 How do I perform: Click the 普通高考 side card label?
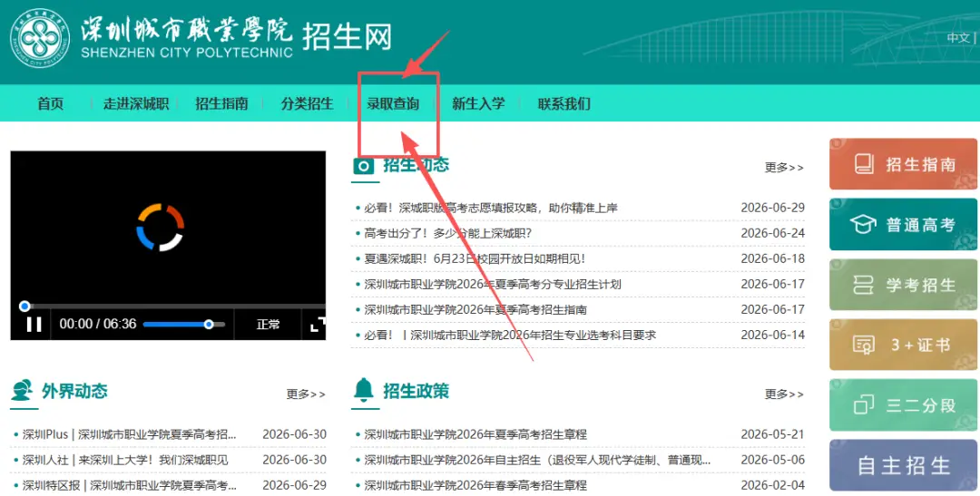pos(921,225)
